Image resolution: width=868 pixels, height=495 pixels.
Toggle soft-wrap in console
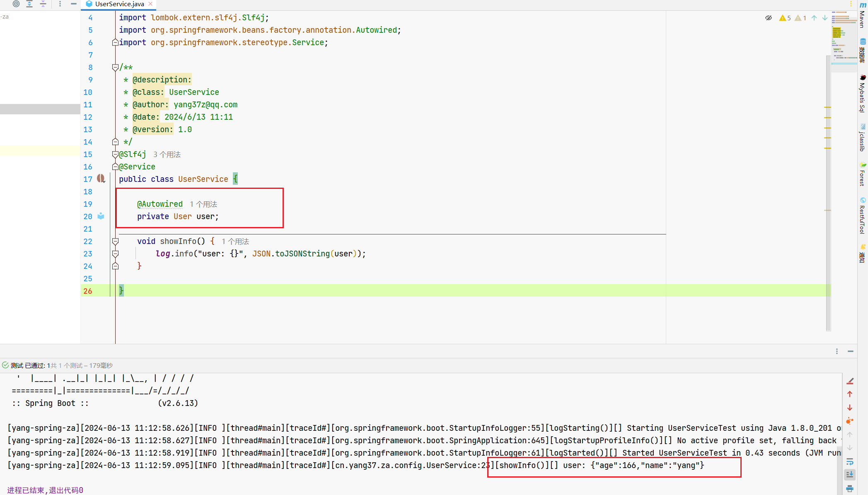(x=850, y=461)
